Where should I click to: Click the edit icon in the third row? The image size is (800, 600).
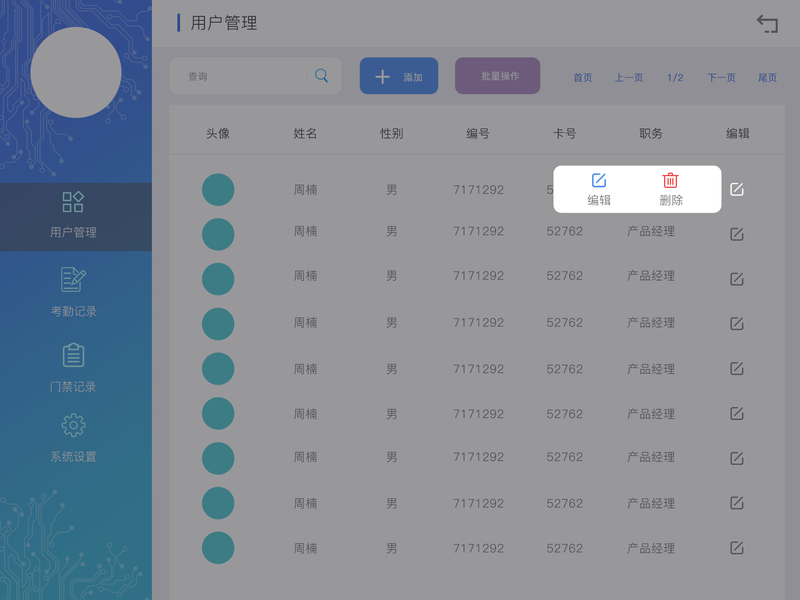coord(737,279)
